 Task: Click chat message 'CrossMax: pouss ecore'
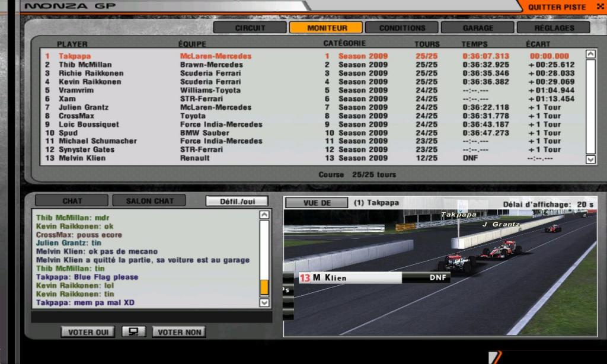(79, 235)
